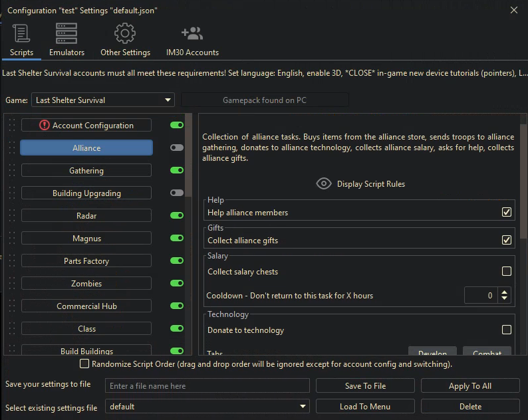528x420 pixels.
Task: Expand the existing settings file dropdown
Action: click(303, 407)
